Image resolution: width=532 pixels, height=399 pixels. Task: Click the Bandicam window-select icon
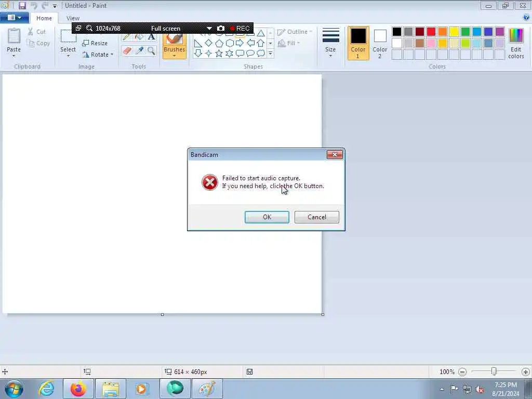78,29
